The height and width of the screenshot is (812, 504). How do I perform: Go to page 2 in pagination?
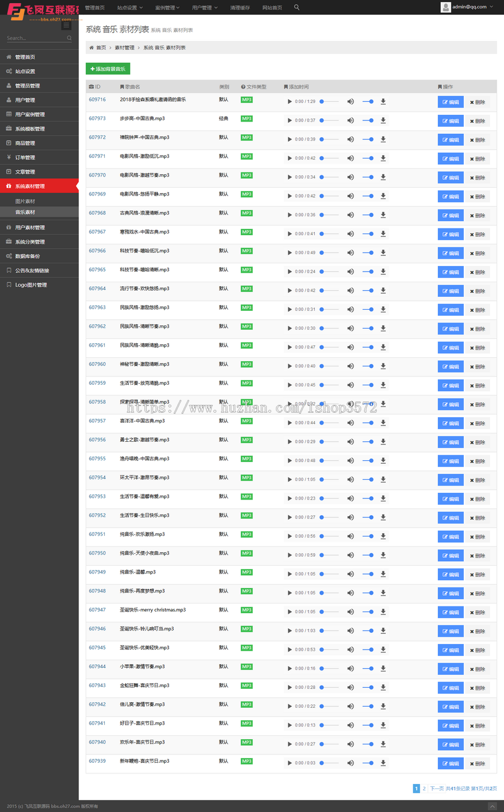click(424, 788)
